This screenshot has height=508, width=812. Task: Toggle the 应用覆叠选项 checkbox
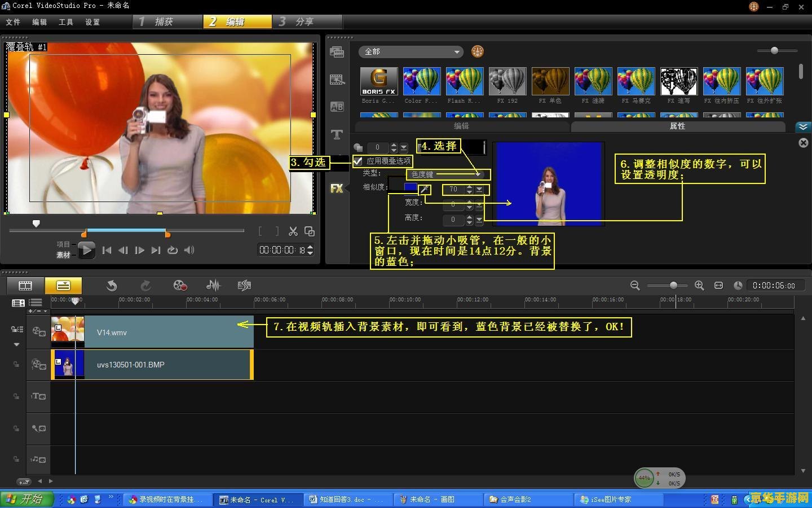(x=358, y=161)
